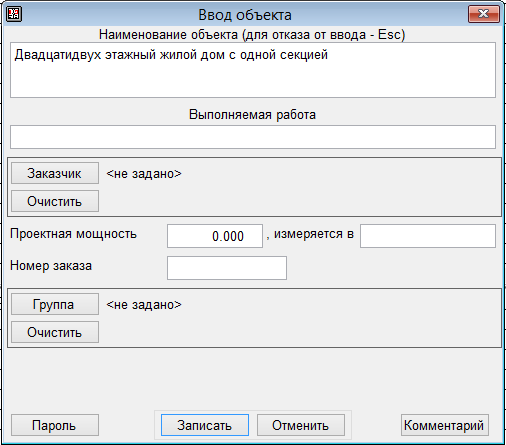This screenshot has width=506, height=445.
Task: Open the Заказчик selection button
Action: coord(55,173)
